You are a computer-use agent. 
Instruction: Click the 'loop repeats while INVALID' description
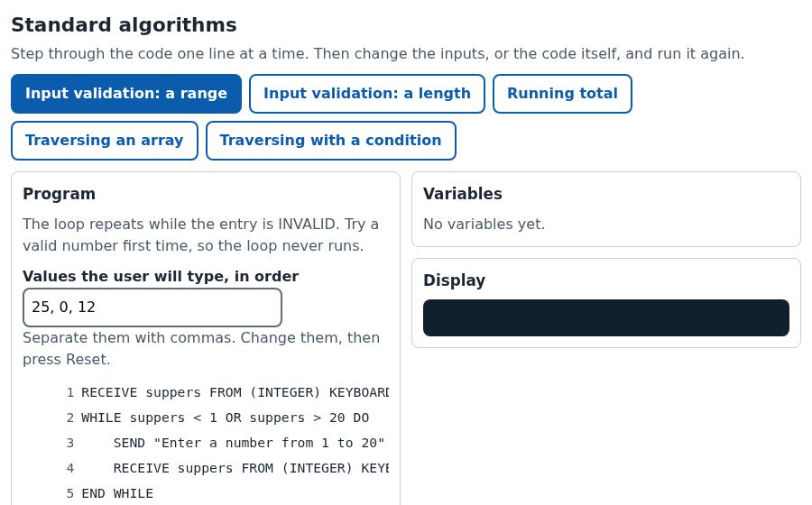[x=200, y=234]
